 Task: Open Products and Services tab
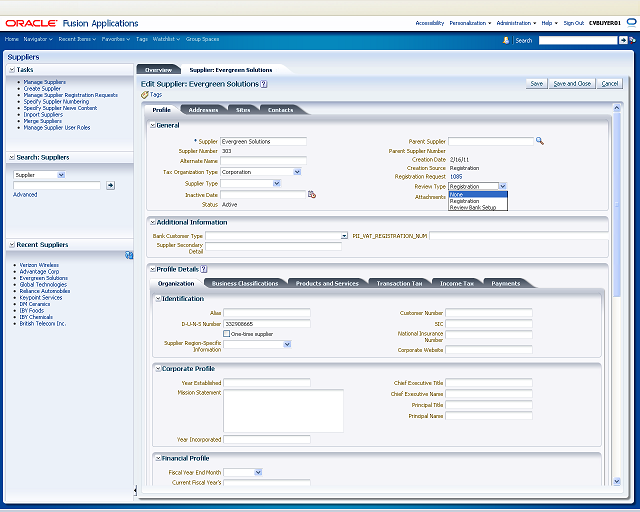pos(327,283)
